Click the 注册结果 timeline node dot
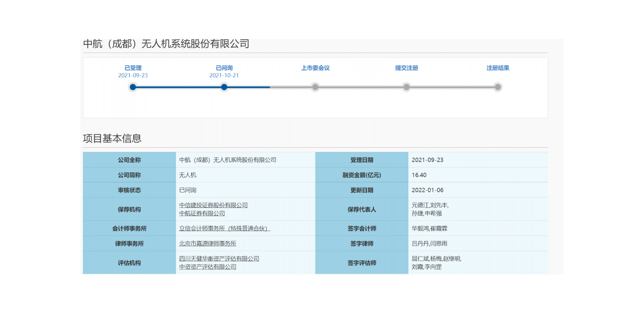Viewport: 644px width, 314px height. (498, 87)
